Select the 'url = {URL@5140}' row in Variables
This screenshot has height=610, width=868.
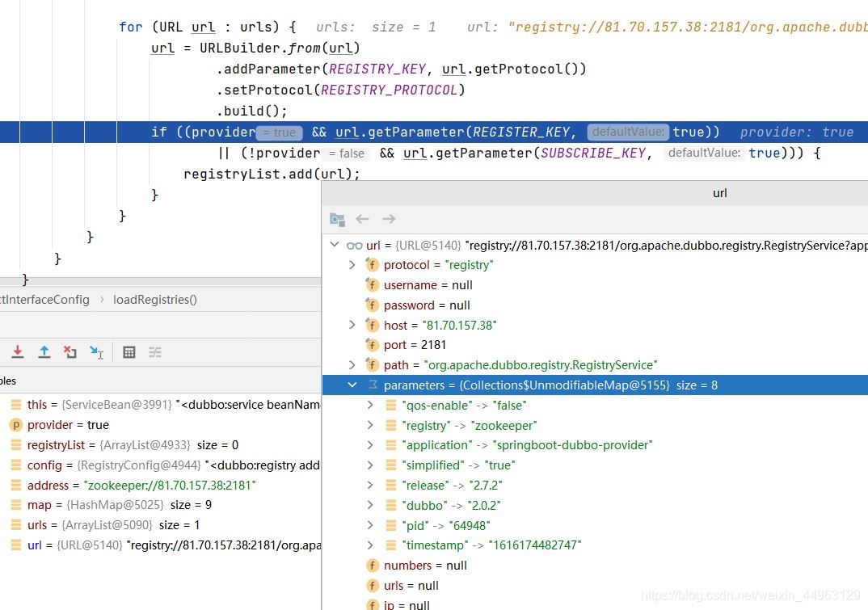[161, 545]
